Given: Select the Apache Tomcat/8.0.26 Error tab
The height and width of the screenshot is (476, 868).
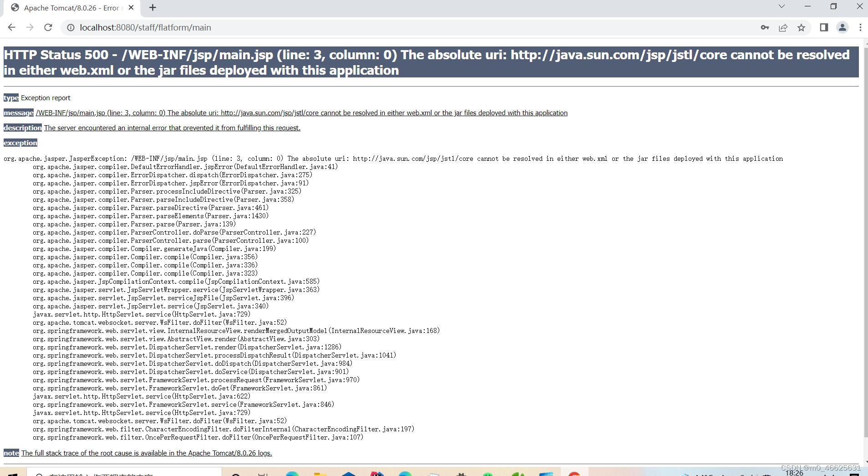Looking at the screenshot, I should pyautogui.click(x=73, y=8).
